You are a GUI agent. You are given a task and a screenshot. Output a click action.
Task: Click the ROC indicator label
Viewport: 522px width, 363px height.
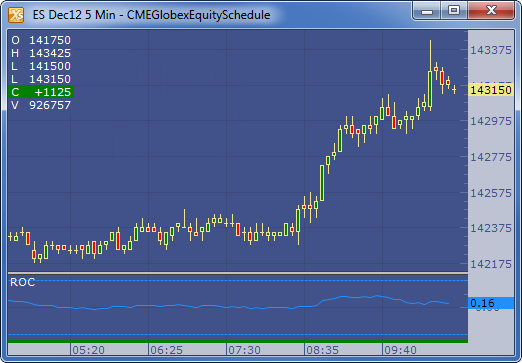(23, 282)
